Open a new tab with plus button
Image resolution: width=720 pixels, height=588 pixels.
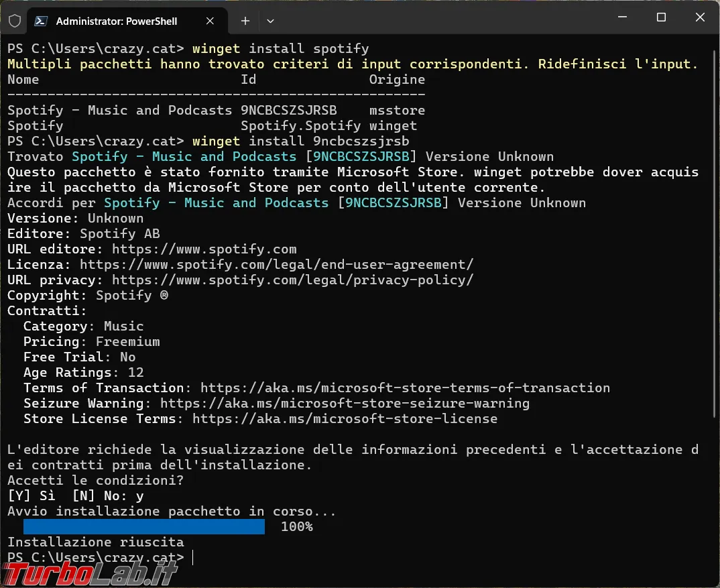pyautogui.click(x=245, y=21)
